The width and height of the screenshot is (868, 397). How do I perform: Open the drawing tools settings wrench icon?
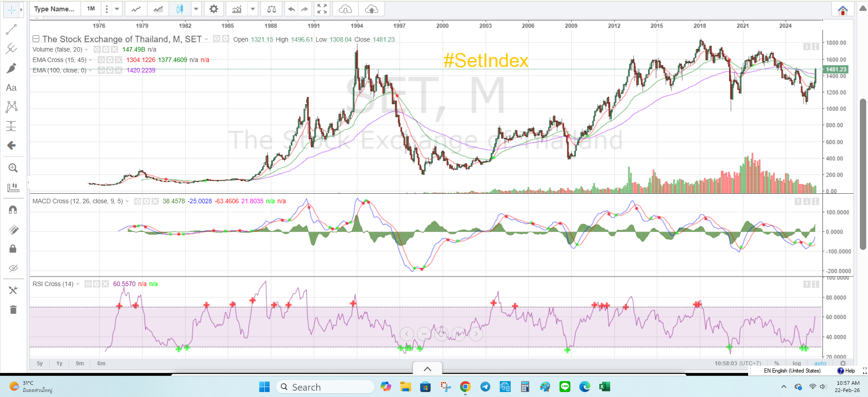[13, 290]
